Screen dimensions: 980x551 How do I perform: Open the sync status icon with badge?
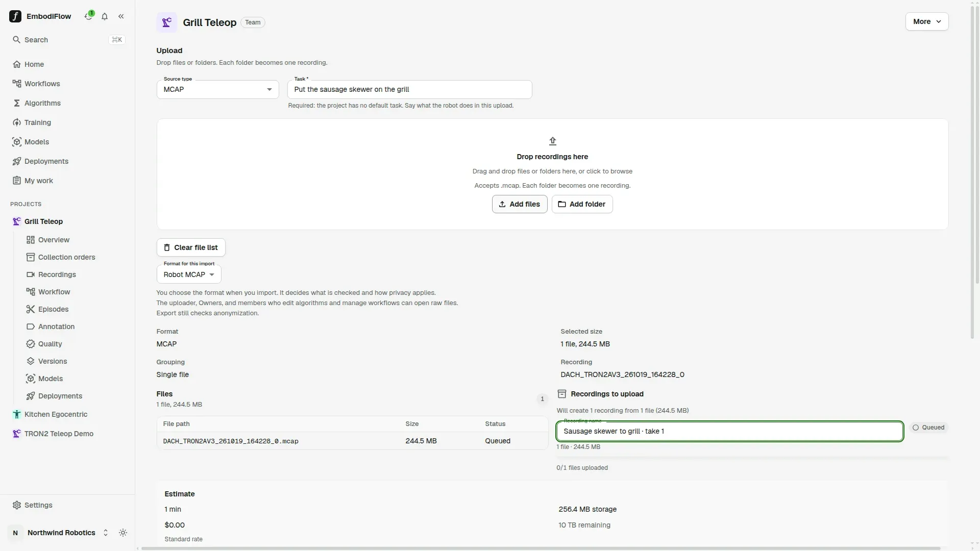89,16
